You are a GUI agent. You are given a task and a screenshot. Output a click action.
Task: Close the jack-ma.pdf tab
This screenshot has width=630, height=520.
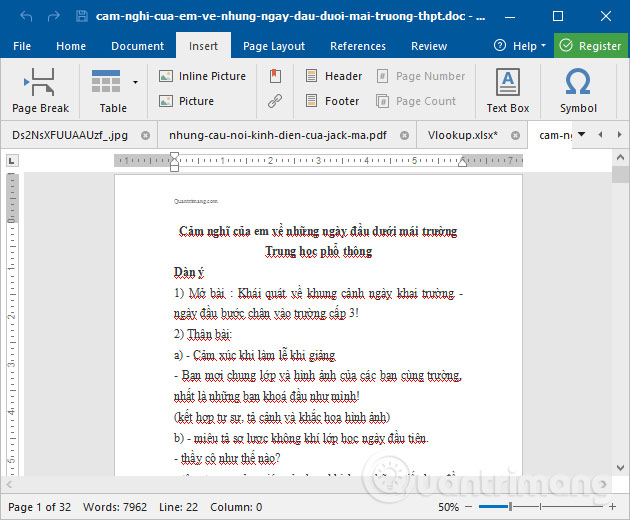(405, 135)
